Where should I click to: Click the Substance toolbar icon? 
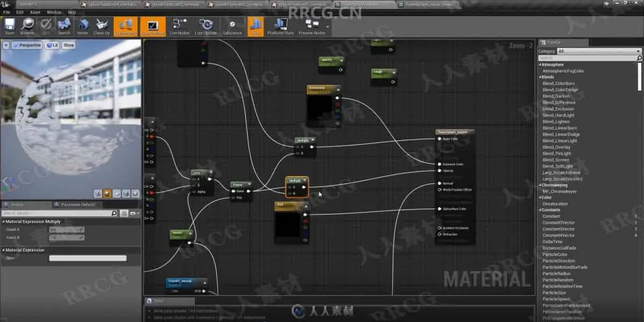pos(232,26)
